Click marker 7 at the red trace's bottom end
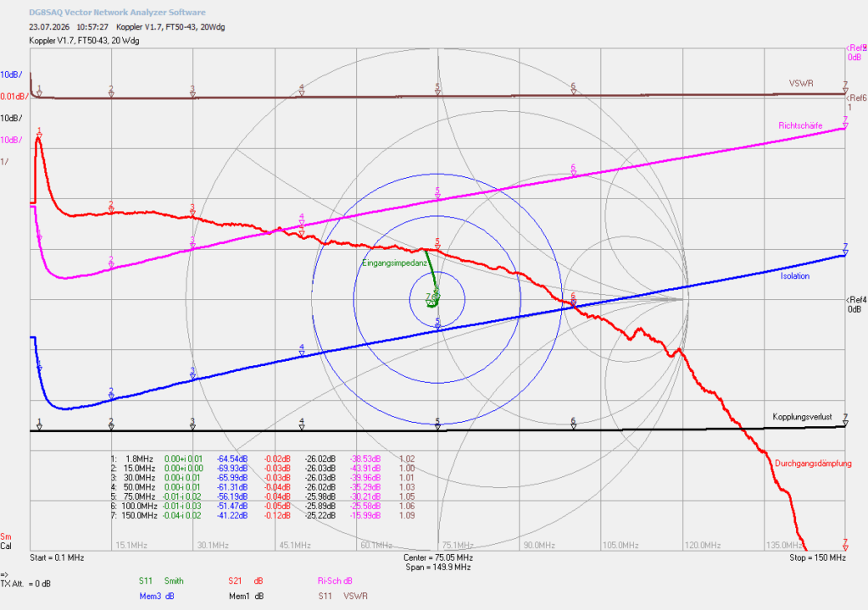This screenshot has height=610, width=868. [845, 545]
